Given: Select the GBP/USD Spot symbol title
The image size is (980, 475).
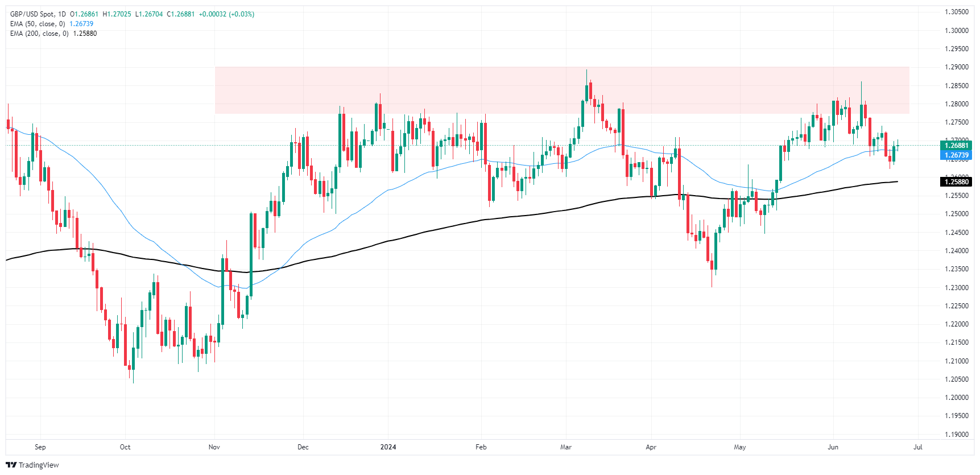Looking at the screenshot, I should 33,14.
